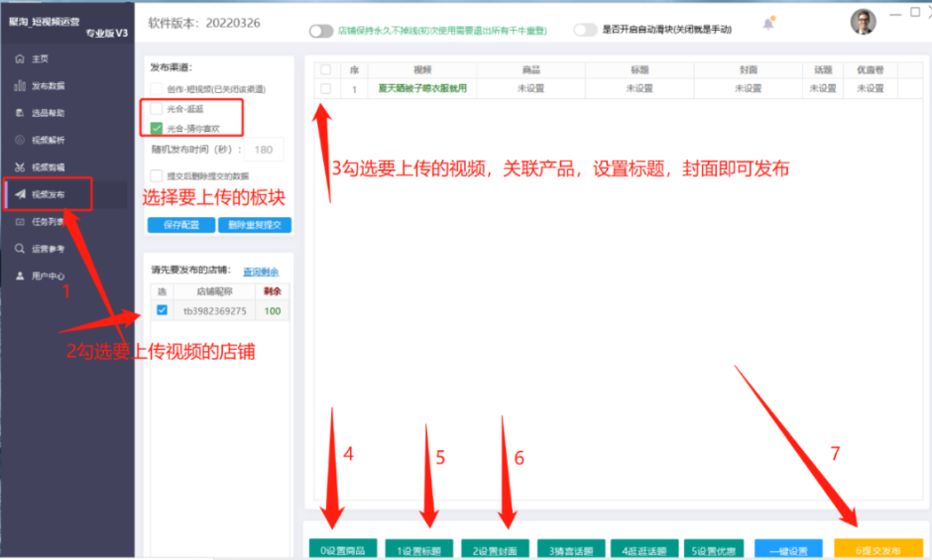The image size is (932, 560).
Task: Click the bar chart icon for 发布数据
Action: (x=20, y=85)
